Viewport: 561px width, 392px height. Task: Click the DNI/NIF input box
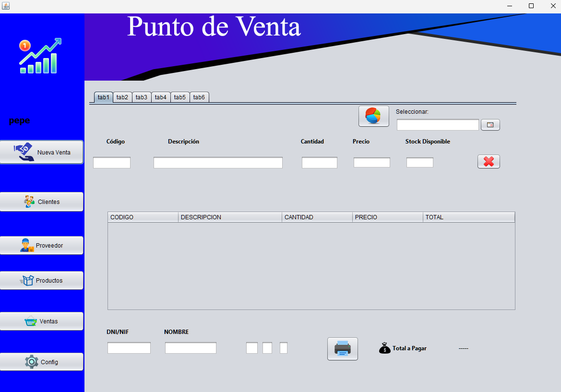pyautogui.click(x=129, y=348)
